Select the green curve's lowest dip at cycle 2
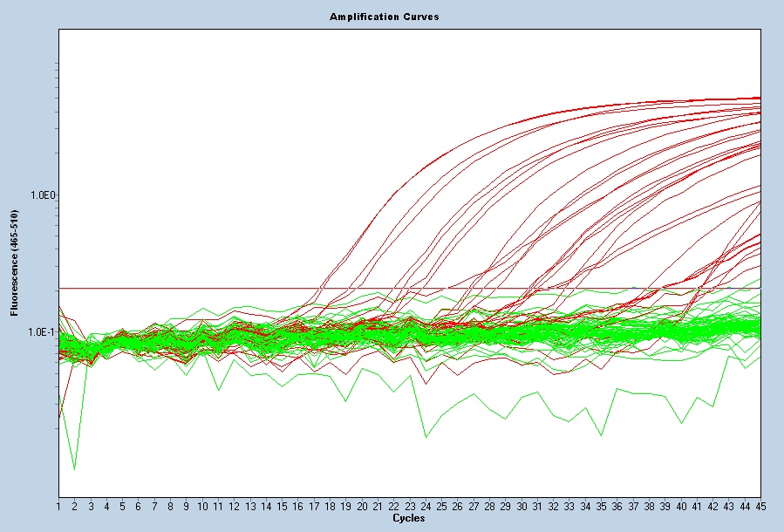The width and height of the screenshot is (784, 532). coord(74,469)
